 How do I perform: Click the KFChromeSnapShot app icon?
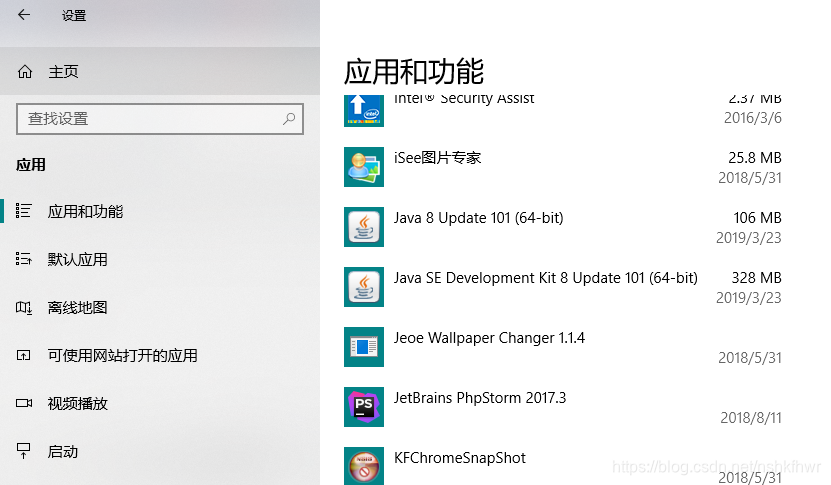364,466
